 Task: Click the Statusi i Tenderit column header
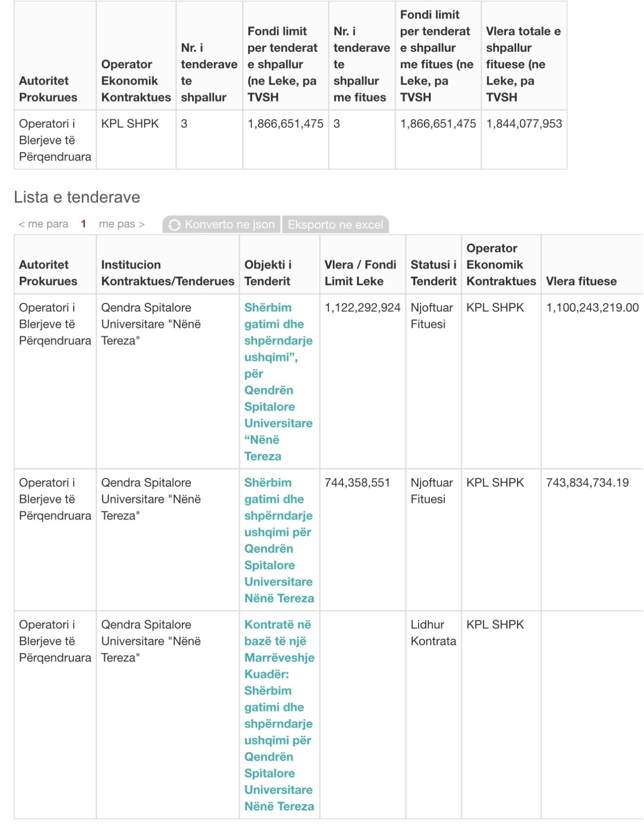point(433,273)
